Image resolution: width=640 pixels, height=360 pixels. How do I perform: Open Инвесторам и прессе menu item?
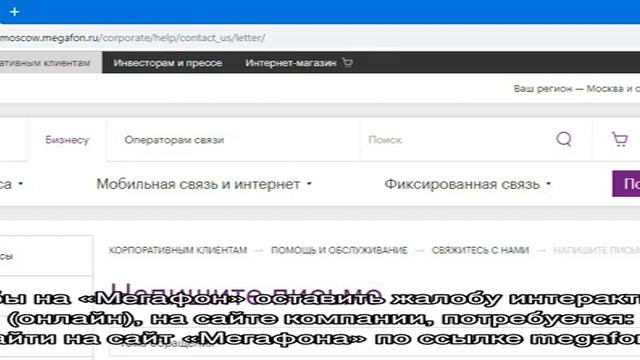click(x=168, y=63)
